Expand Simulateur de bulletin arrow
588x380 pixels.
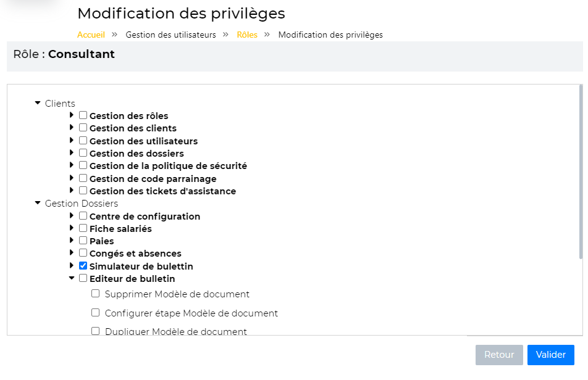point(72,266)
